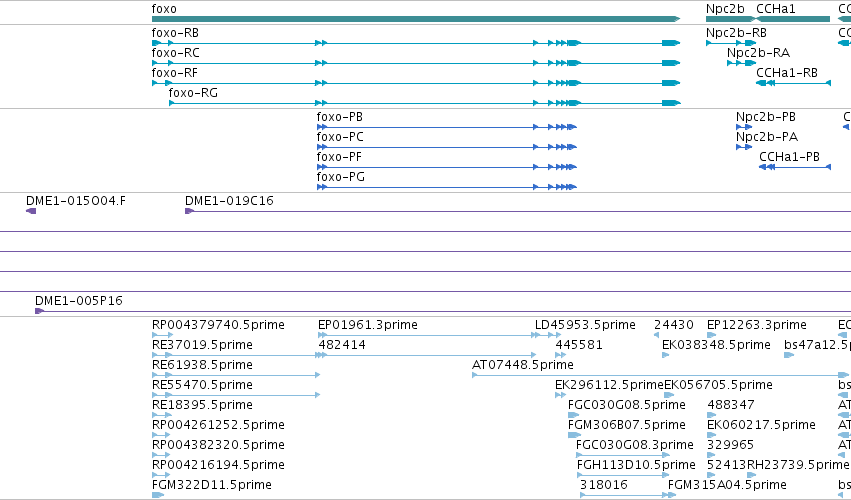Select the RE18395.5prime EST label
851x500 pixels.
tap(202, 405)
